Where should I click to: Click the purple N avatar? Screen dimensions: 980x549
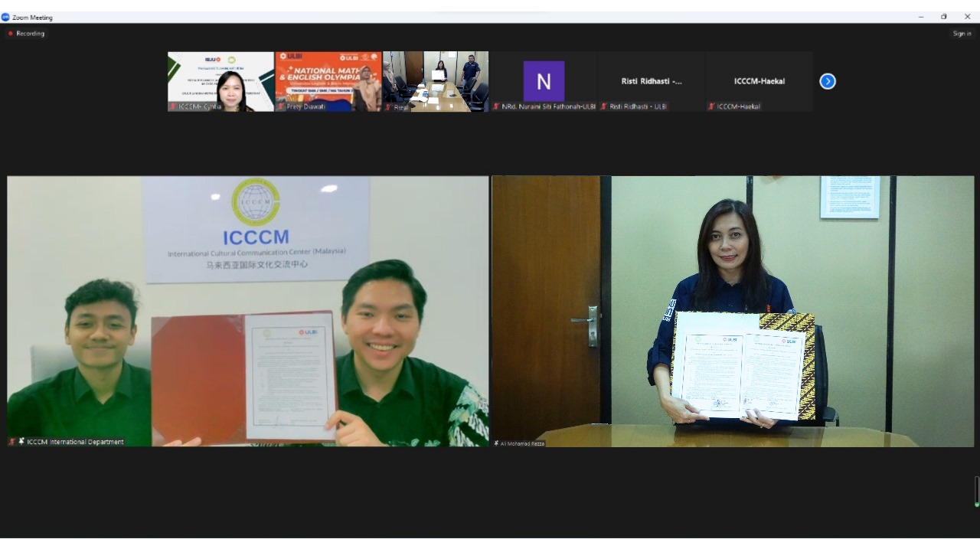544,81
